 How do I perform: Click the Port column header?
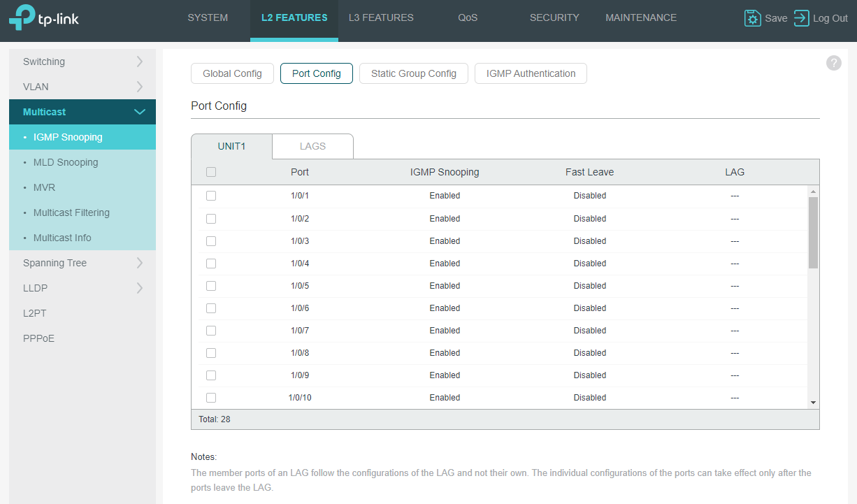coord(300,172)
